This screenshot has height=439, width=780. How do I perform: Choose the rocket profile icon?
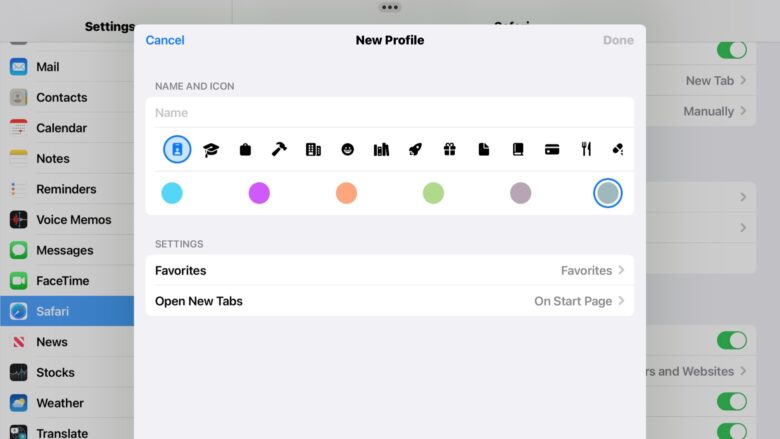coord(415,149)
